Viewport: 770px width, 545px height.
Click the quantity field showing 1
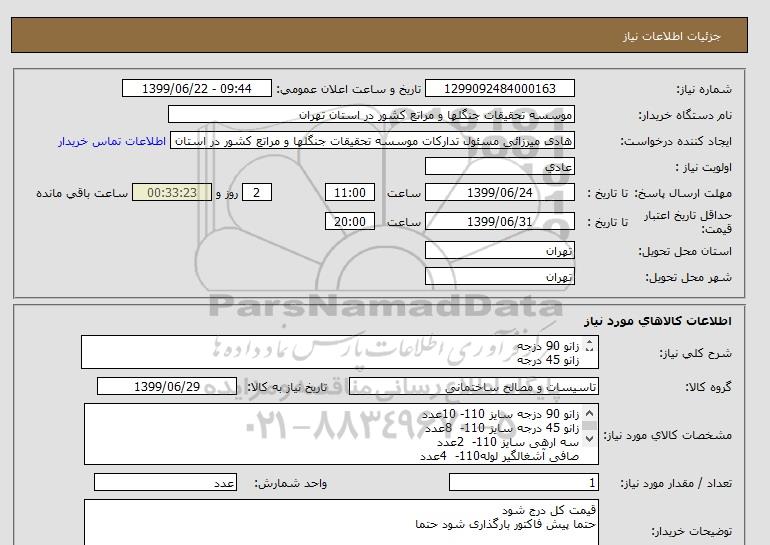pos(523,483)
